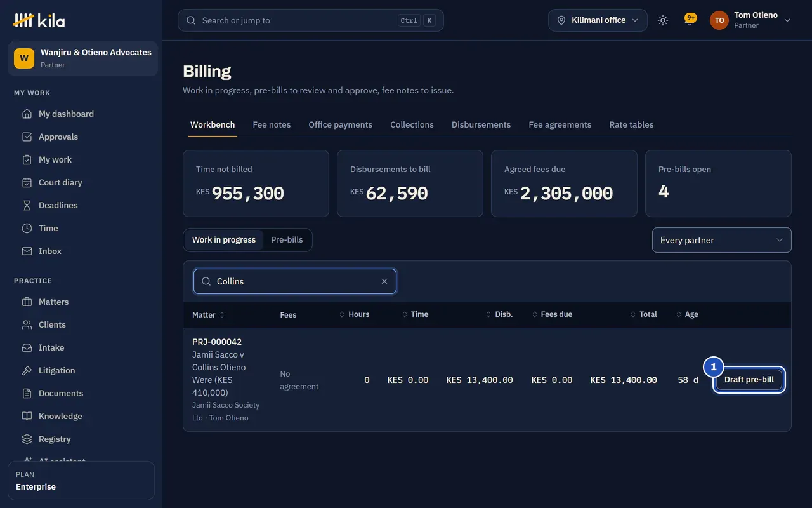Viewport: 812px width, 508px height.
Task: Open Documents from the sidebar
Action: (81, 393)
